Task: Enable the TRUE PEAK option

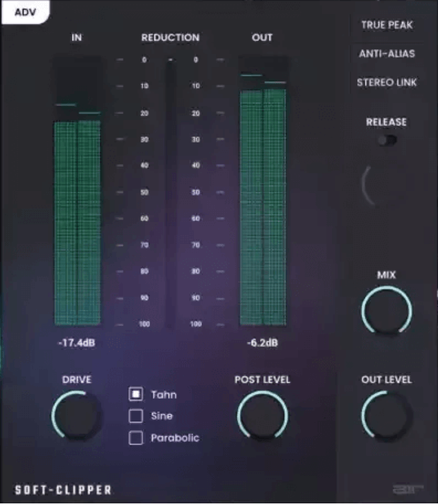Action: click(x=387, y=25)
